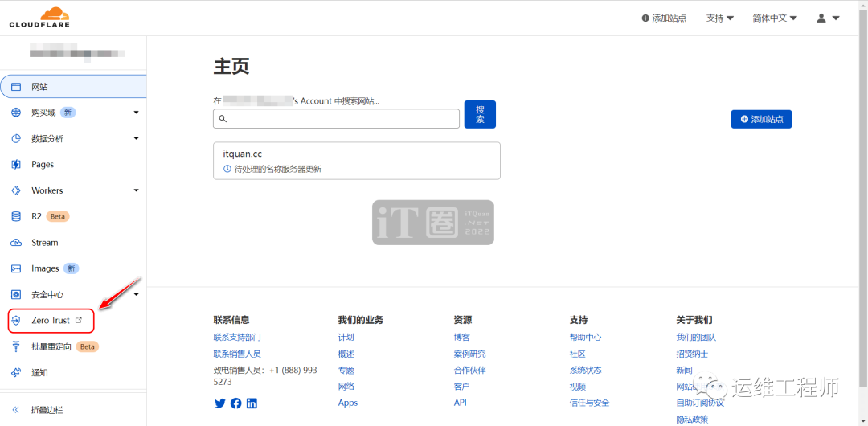This screenshot has height=426, width=868.
Task: Open 系统状态 footer link
Action: [586, 370]
